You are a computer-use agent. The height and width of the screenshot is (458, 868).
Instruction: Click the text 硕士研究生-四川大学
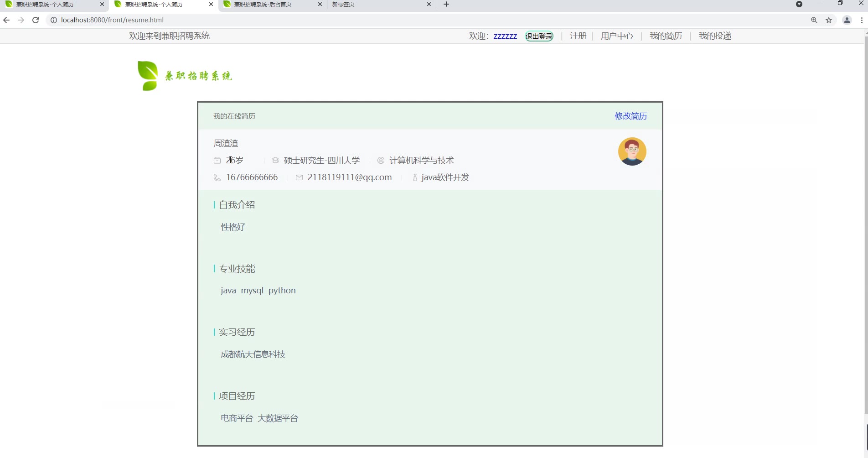pyautogui.click(x=322, y=161)
